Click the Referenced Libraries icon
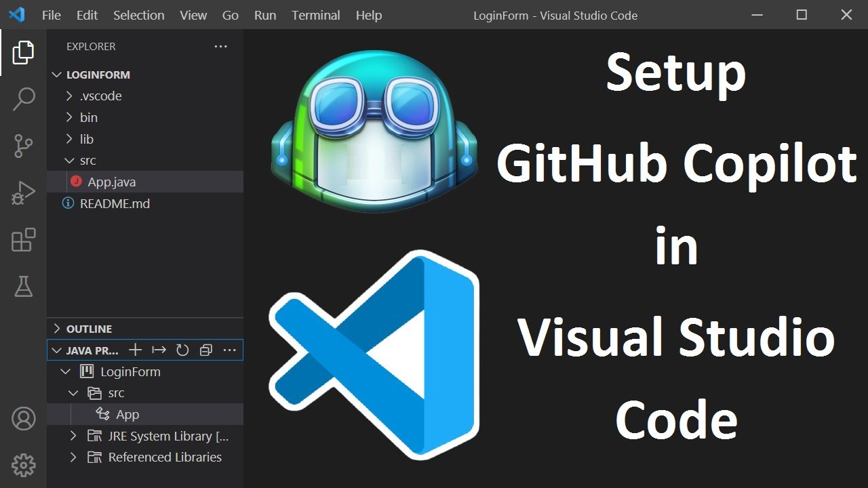This screenshot has height=488, width=868. pyautogui.click(x=95, y=457)
